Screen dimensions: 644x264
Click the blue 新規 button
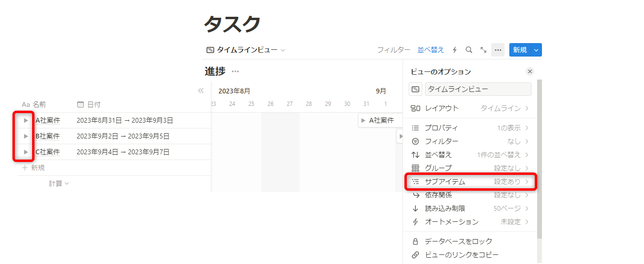[520, 50]
